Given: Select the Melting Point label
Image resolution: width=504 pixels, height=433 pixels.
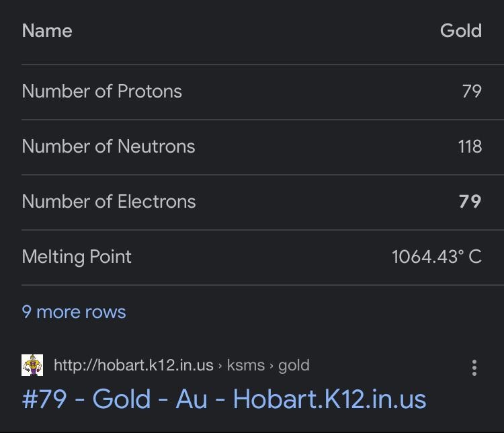Looking at the screenshot, I should coord(77,257).
